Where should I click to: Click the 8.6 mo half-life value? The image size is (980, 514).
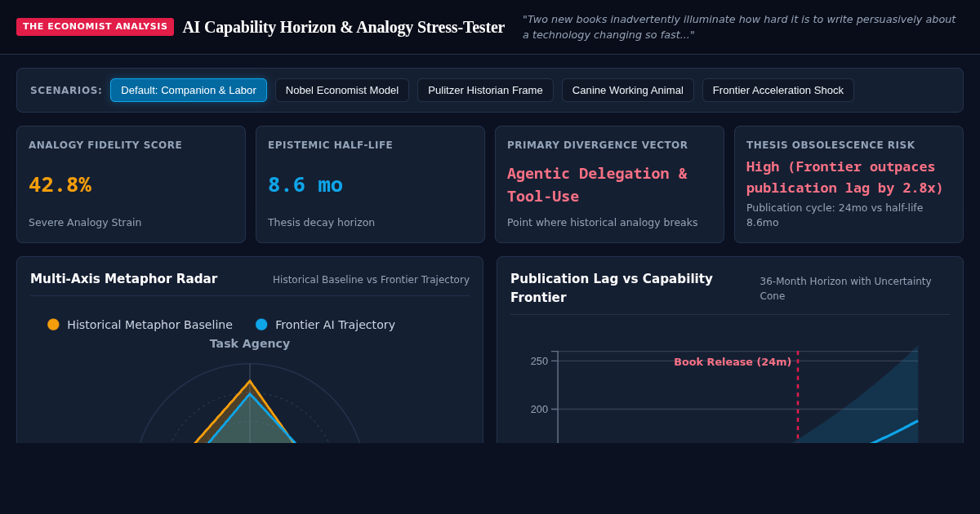point(305,185)
